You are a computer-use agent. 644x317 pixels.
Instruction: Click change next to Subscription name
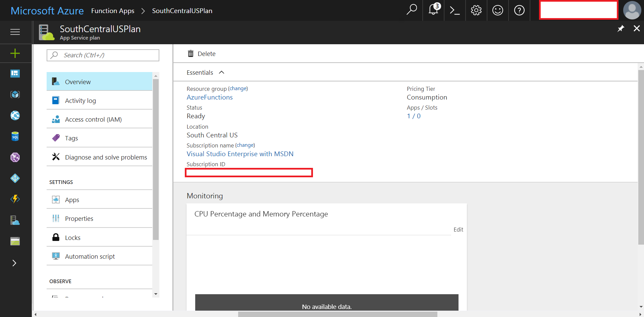(245, 145)
